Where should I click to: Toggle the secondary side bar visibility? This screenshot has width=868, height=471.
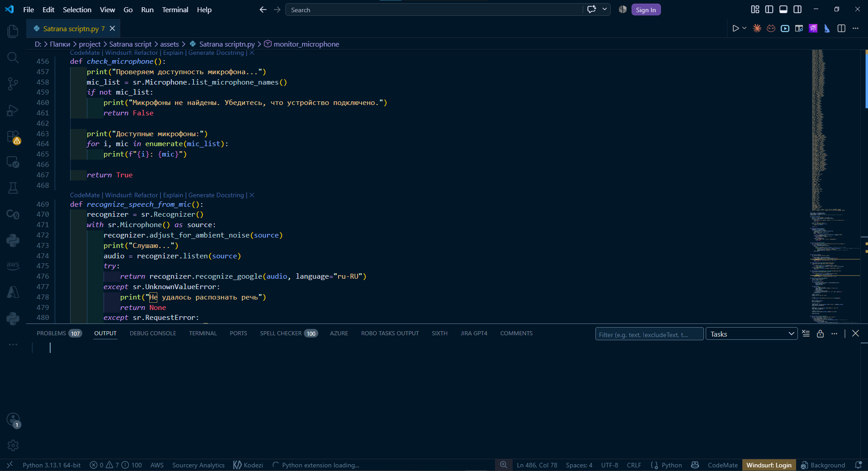click(798, 10)
